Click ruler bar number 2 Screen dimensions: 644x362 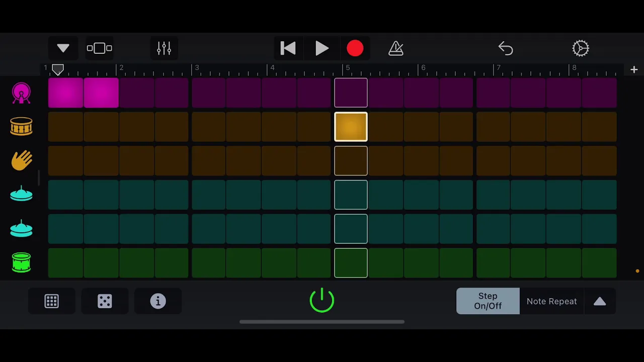[121, 68]
